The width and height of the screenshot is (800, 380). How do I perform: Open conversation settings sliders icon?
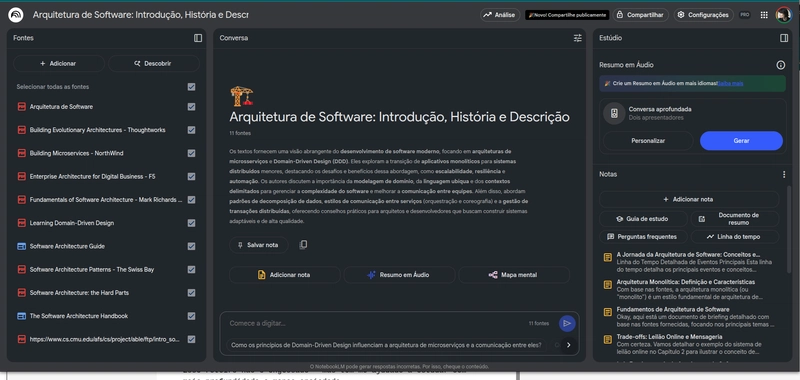point(578,38)
